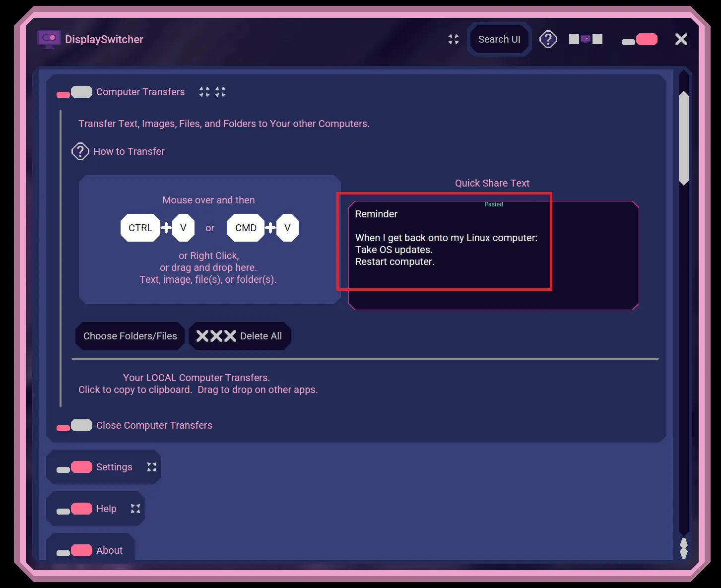This screenshot has width=721, height=588.
Task: Click the How to Transfer question mark icon
Action: [80, 151]
